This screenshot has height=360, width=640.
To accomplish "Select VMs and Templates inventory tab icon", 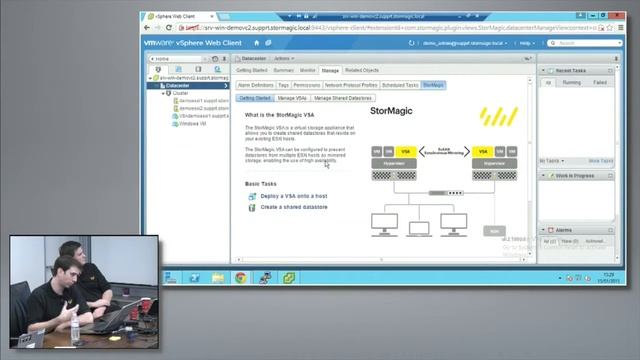I will pos(178,69).
